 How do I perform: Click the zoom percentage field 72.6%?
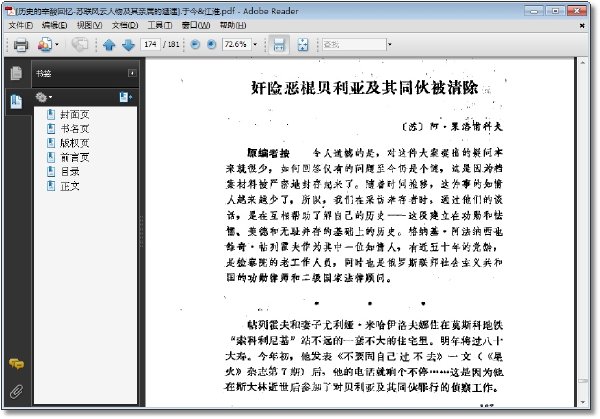pyautogui.click(x=236, y=44)
